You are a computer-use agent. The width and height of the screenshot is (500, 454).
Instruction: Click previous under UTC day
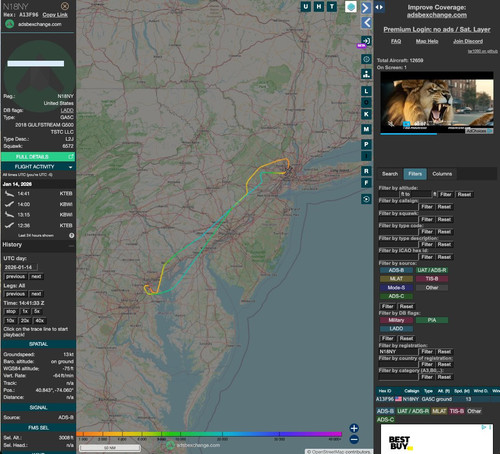coord(15,276)
